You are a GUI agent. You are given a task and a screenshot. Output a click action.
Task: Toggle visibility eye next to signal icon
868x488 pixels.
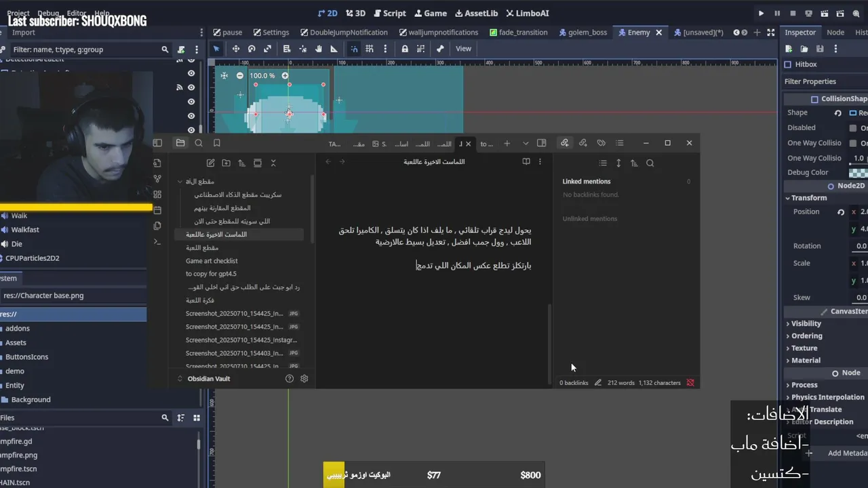tap(191, 87)
